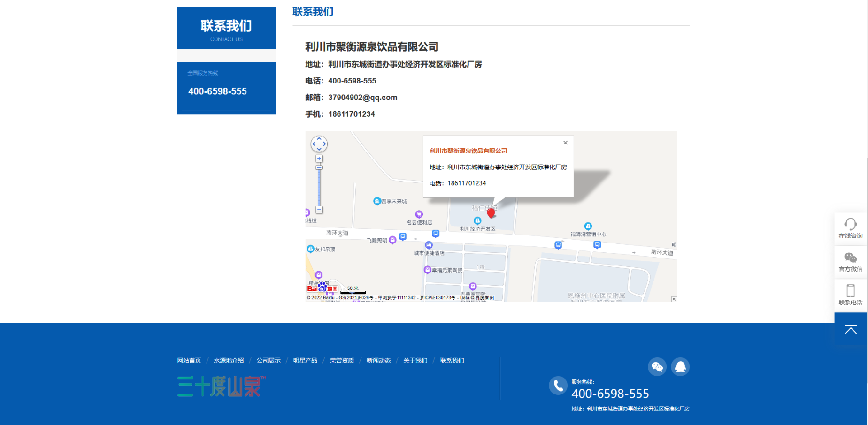The width and height of the screenshot is (868, 425).
Task: Pan the map left using the left arrow control
Action: [x=313, y=144]
